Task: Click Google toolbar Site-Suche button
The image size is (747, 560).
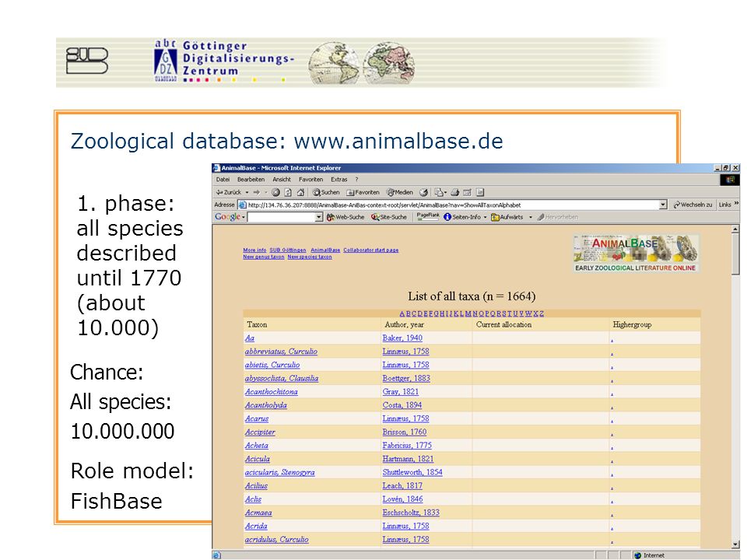Action: coord(389,217)
